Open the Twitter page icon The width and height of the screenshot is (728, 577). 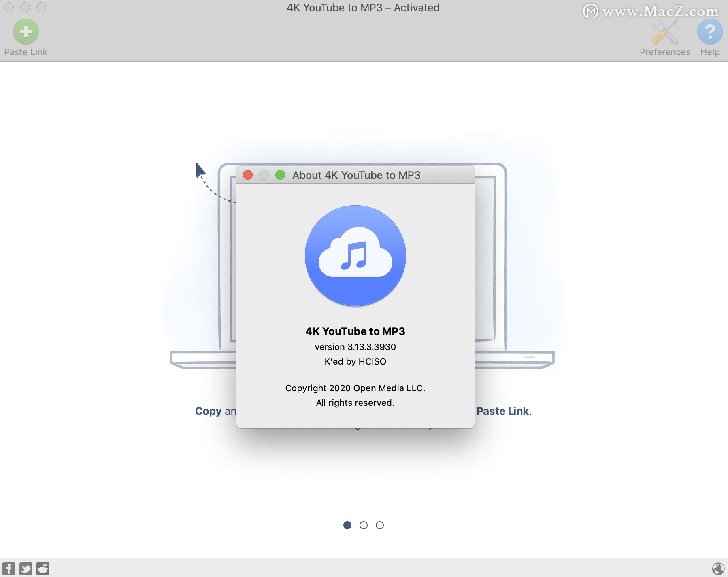[x=26, y=569]
